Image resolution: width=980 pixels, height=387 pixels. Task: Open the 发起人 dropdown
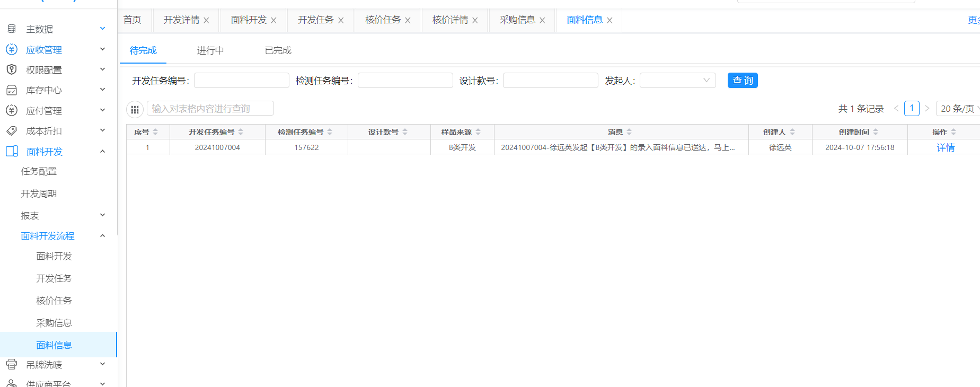click(677, 81)
